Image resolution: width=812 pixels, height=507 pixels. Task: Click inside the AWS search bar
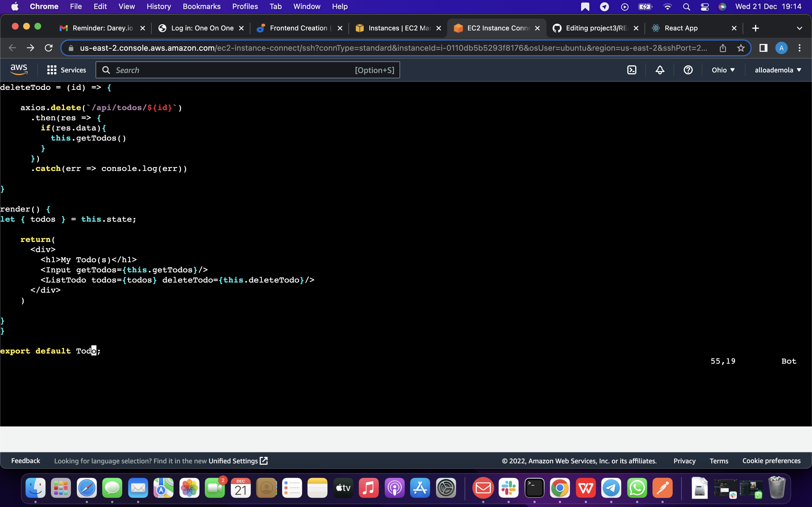235,70
